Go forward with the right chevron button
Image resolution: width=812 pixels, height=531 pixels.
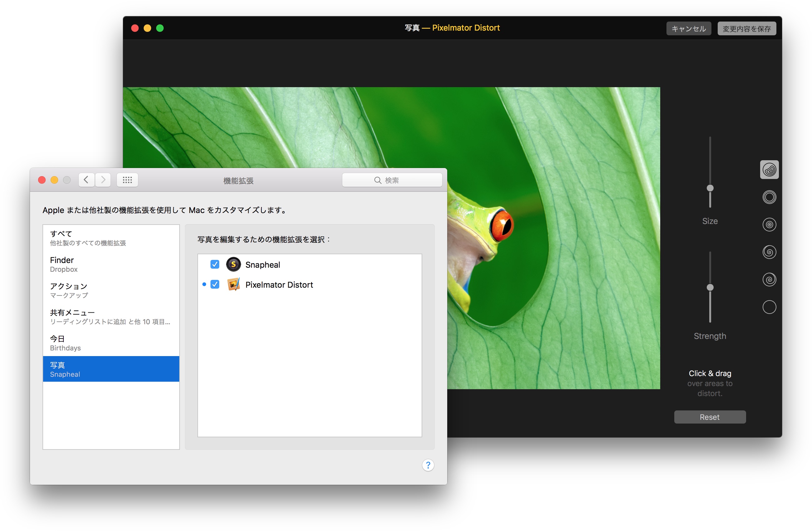103,180
